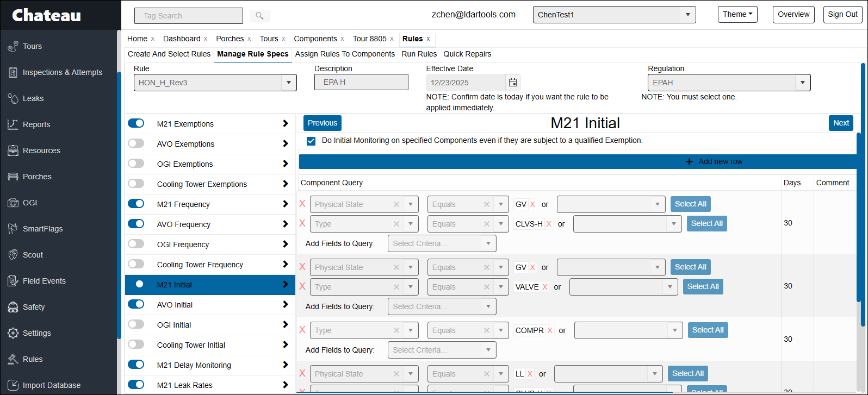Screen dimensions: 868x395
Task: Open the Settings gear icon
Action: coord(13,333)
